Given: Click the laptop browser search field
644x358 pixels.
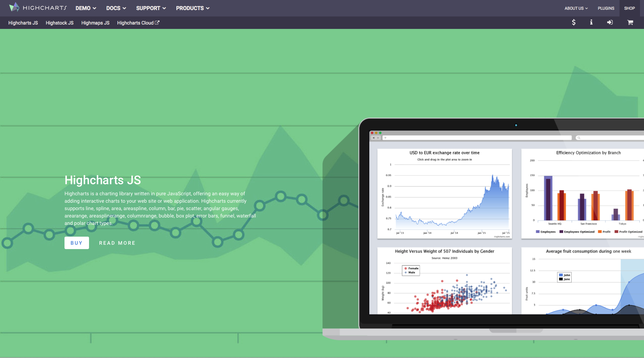Looking at the screenshot, I should (610, 138).
